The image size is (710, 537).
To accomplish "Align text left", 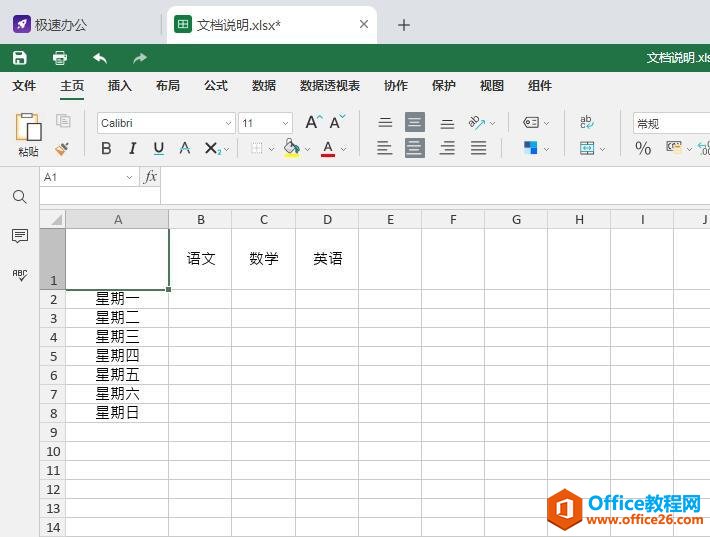I will pyautogui.click(x=384, y=148).
